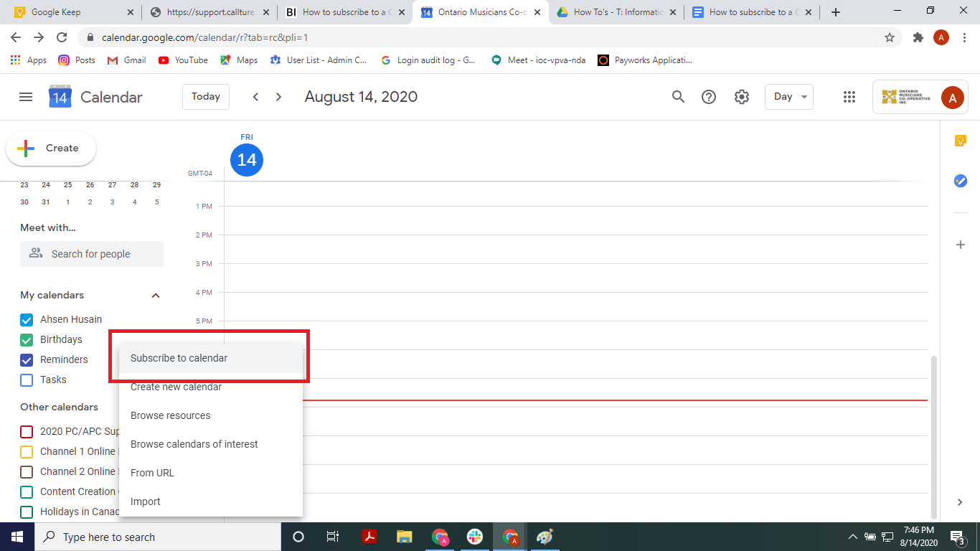Open the Day view dropdown
This screenshot has width=980, height=551.
click(x=789, y=97)
